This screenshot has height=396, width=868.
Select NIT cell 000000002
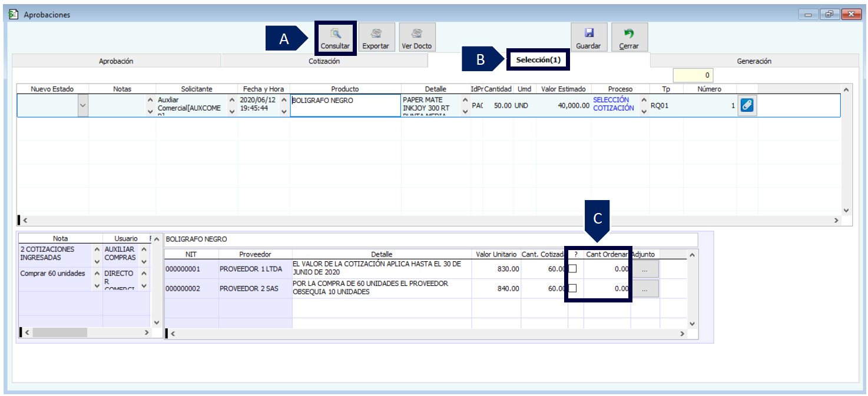pyautogui.click(x=191, y=288)
